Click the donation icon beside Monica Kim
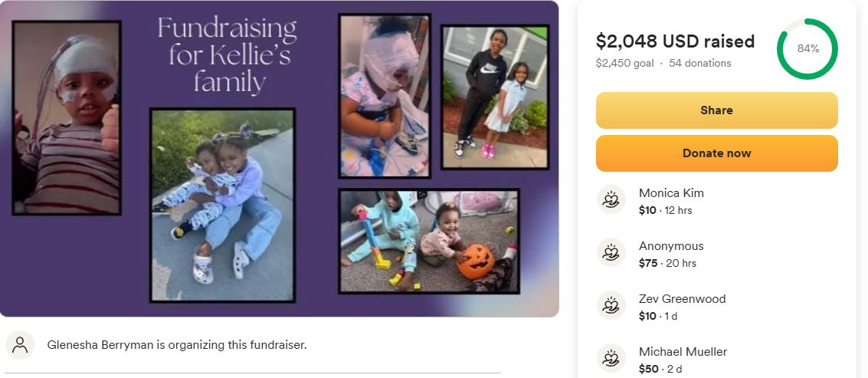Image resolution: width=868 pixels, height=378 pixels. click(x=611, y=199)
